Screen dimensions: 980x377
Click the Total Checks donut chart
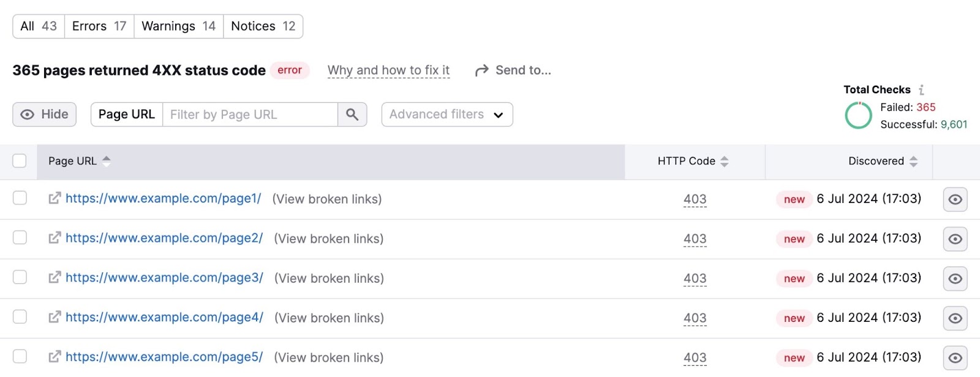click(858, 115)
